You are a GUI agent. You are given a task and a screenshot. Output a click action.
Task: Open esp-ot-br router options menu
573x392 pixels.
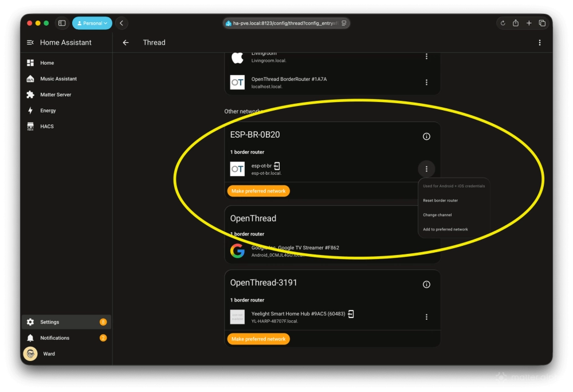[x=426, y=169]
